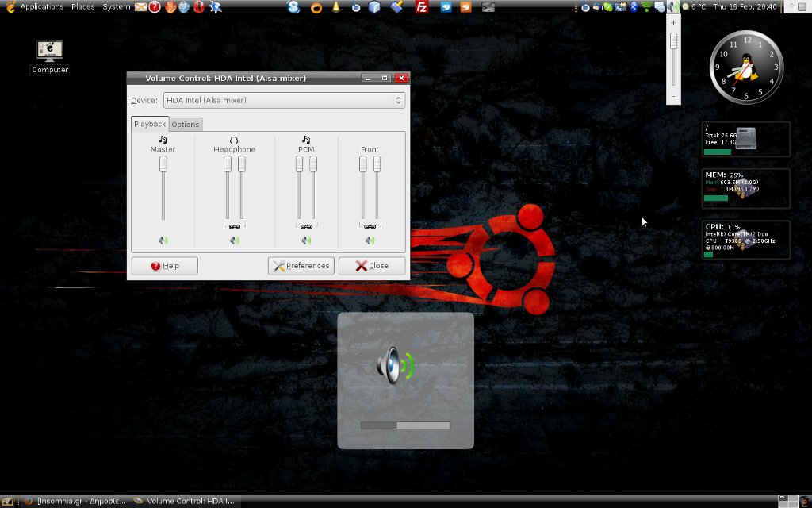Open Volume Control Preferences
The image size is (812, 508).
pyautogui.click(x=301, y=266)
